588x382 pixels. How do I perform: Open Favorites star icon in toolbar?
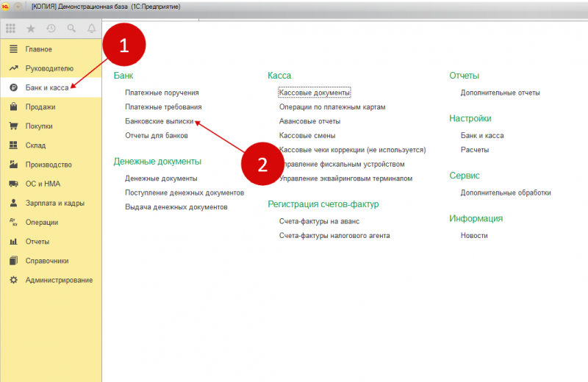[x=31, y=29]
